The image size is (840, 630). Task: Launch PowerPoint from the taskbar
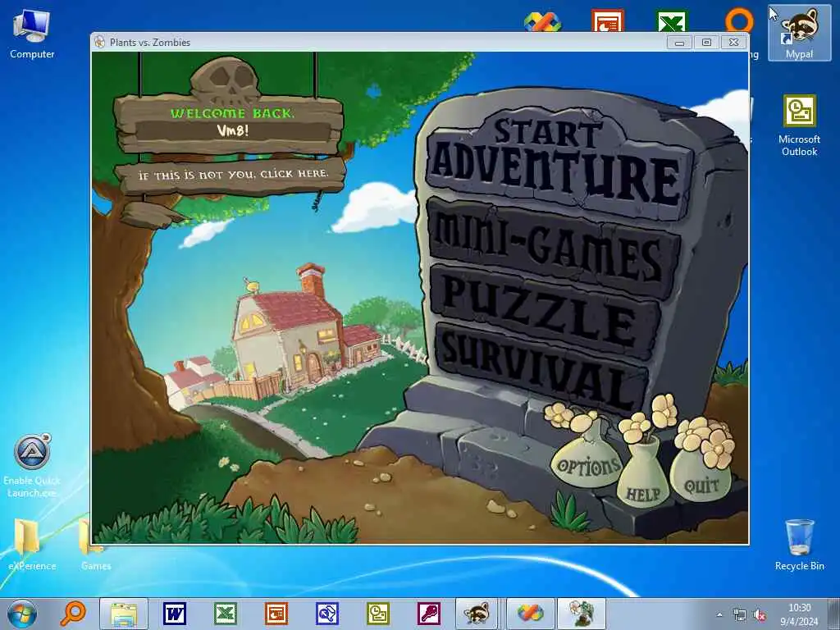coord(276,614)
